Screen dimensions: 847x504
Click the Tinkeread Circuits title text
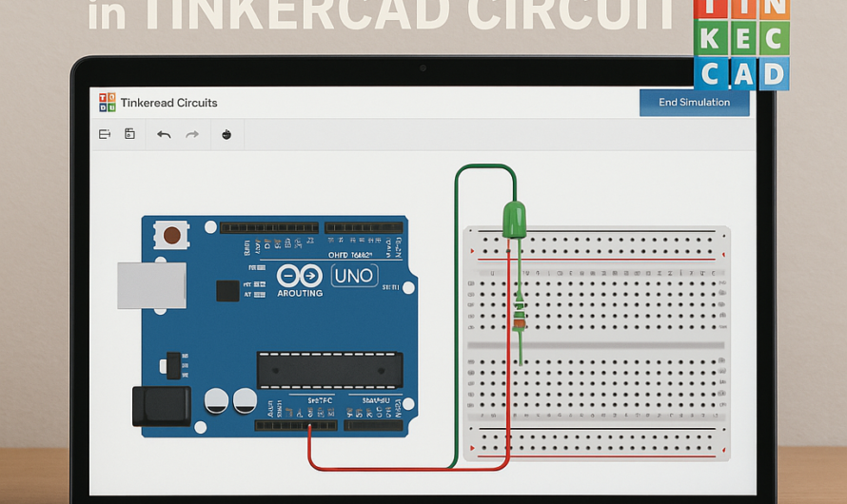click(x=168, y=103)
